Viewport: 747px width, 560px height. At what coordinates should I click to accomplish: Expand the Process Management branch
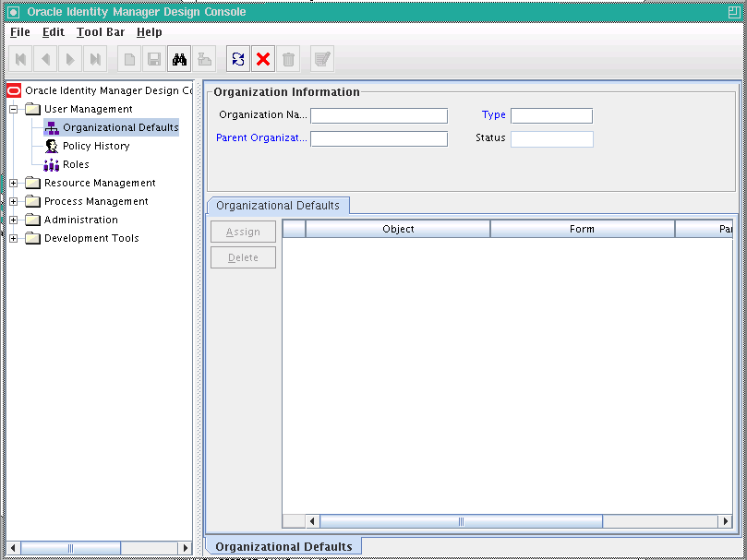pyautogui.click(x=12, y=201)
